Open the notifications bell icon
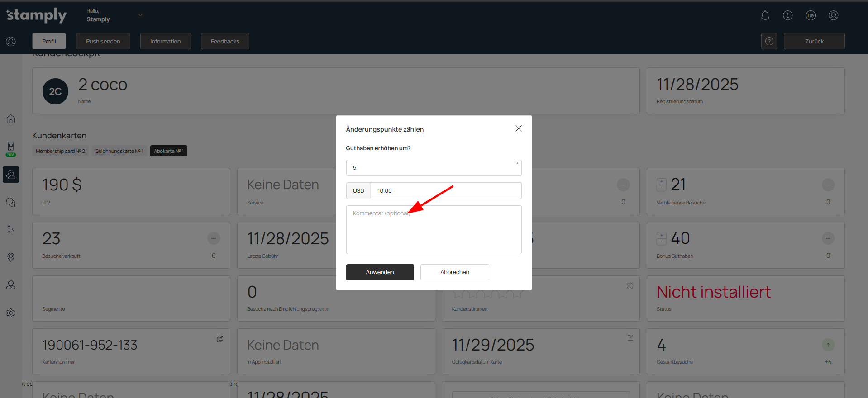This screenshot has height=398, width=868. coord(765,15)
